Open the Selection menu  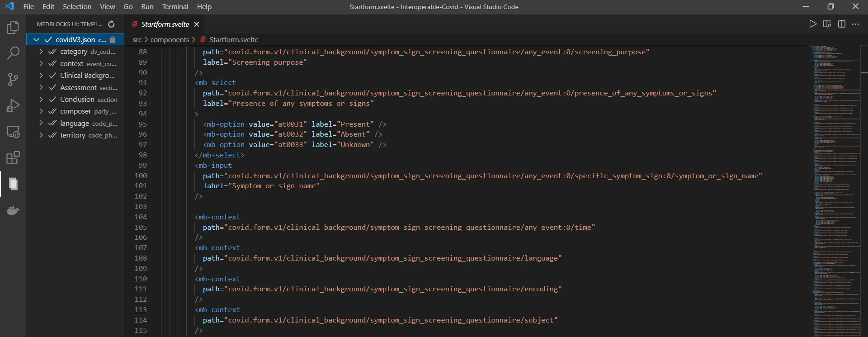point(77,7)
